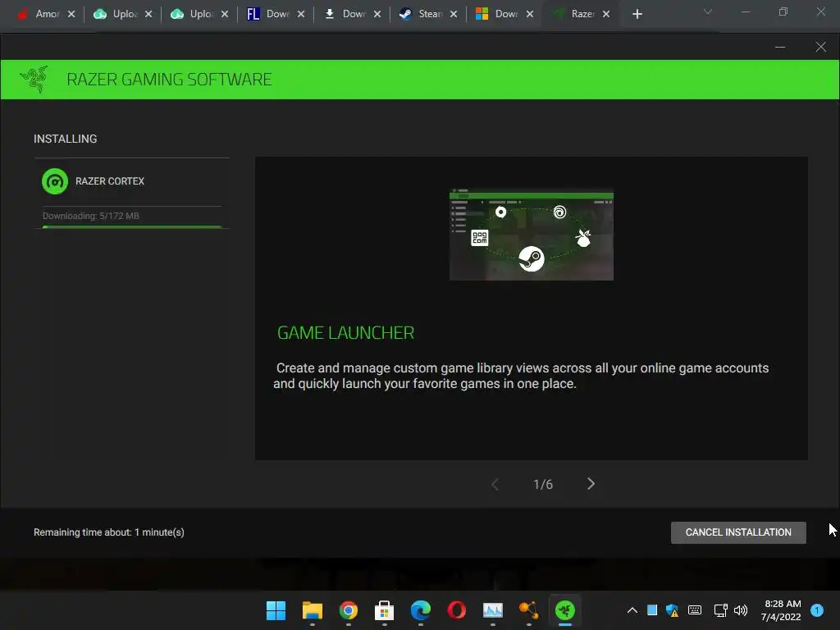The height and width of the screenshot is (630, 840).
Task: Open a new browser tab with plus
Action: tap(637, 14)
